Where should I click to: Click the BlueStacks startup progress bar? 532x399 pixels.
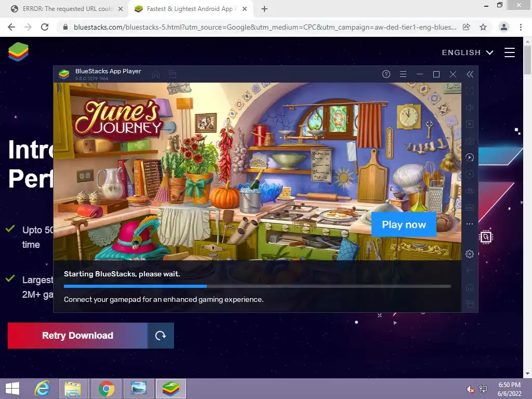click(x=257, y=286)
